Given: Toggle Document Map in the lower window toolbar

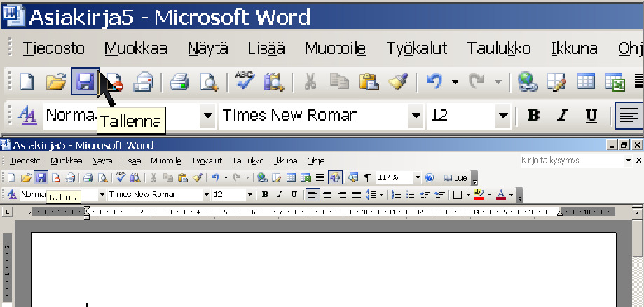Looking at the screenshot, I should [x=352, y=177].
